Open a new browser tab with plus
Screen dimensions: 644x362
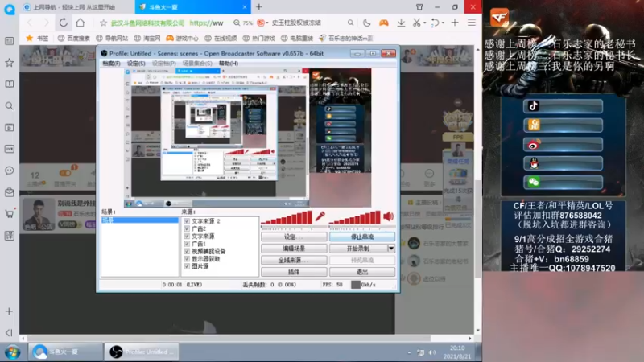[259, 7]
